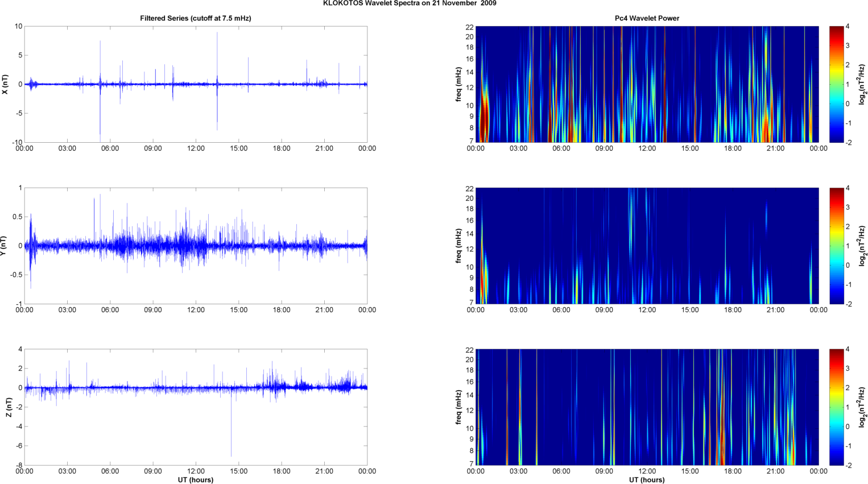Click the colorbar beside the top spectrogram
This screenshot has height=484, width=868.
tap(836, 84)
